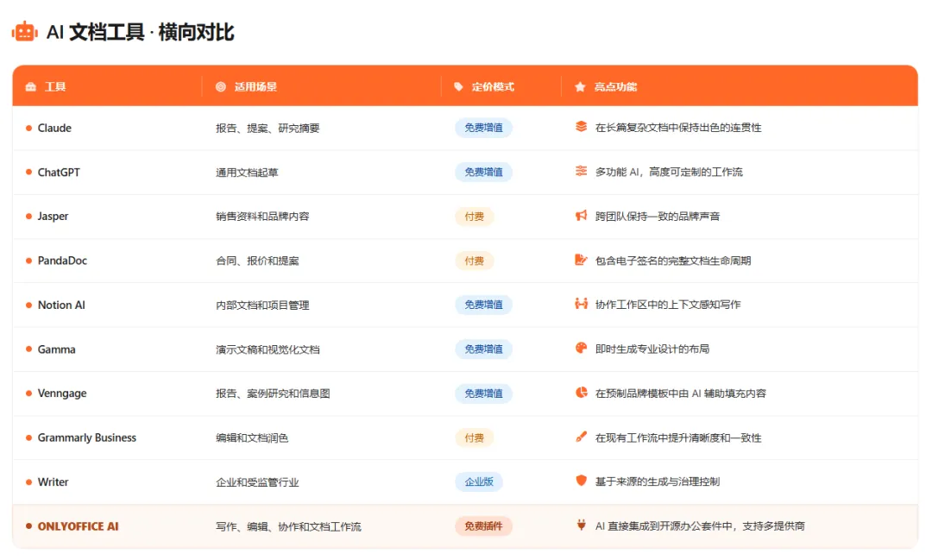Click the 免费增值 badge in the Claude row
The image size is (932, 560).
coord(483,128)
